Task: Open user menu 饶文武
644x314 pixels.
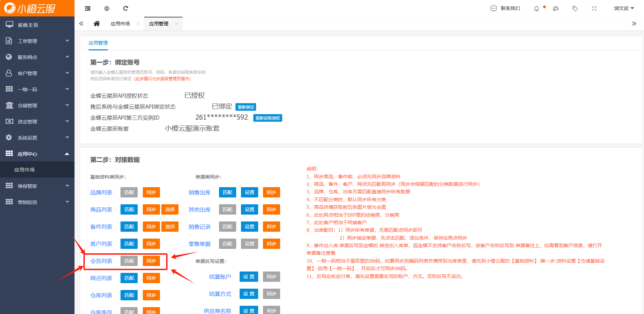Action: [x=624, y=9]
